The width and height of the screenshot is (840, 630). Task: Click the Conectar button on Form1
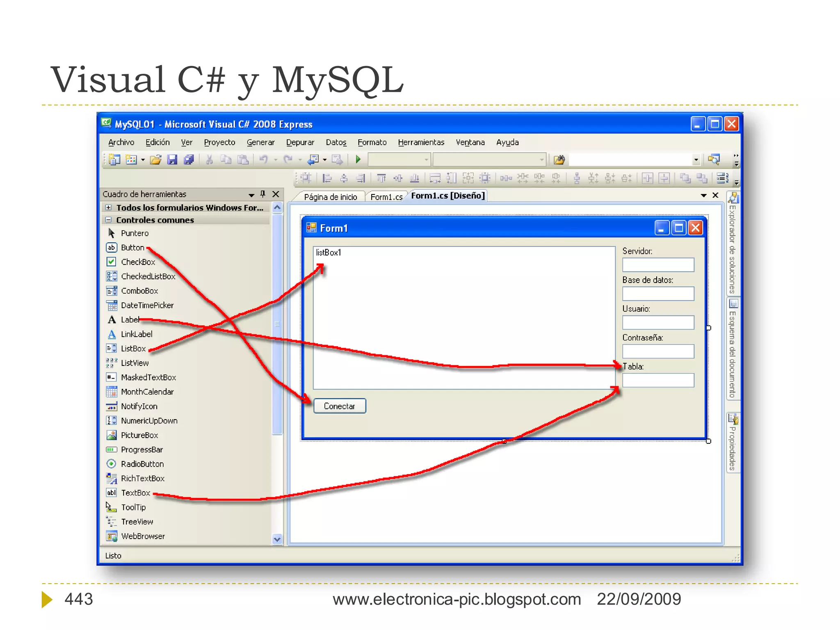(x=340, y=406)
